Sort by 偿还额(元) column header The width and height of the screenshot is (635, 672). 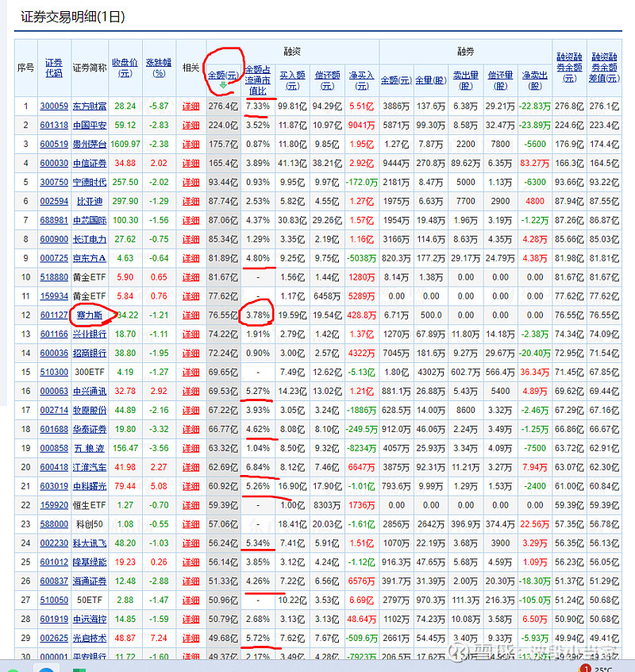[x=327, y=80]
